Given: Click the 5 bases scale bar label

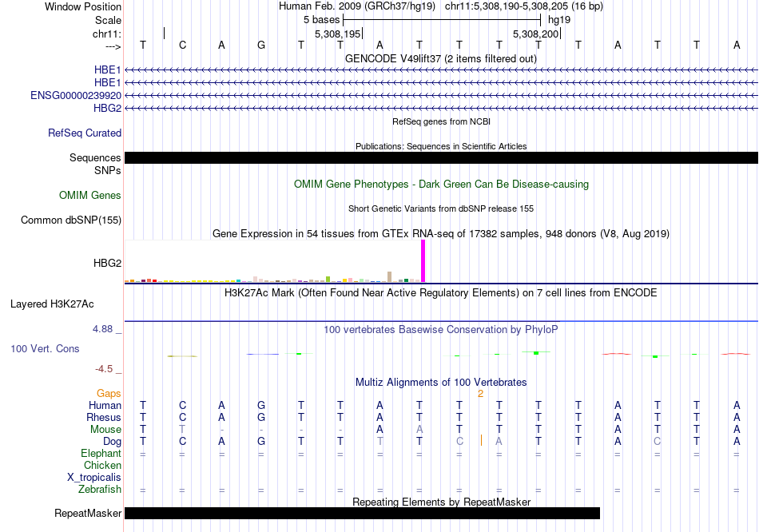Looking at the screenshot, I should 322,20.
